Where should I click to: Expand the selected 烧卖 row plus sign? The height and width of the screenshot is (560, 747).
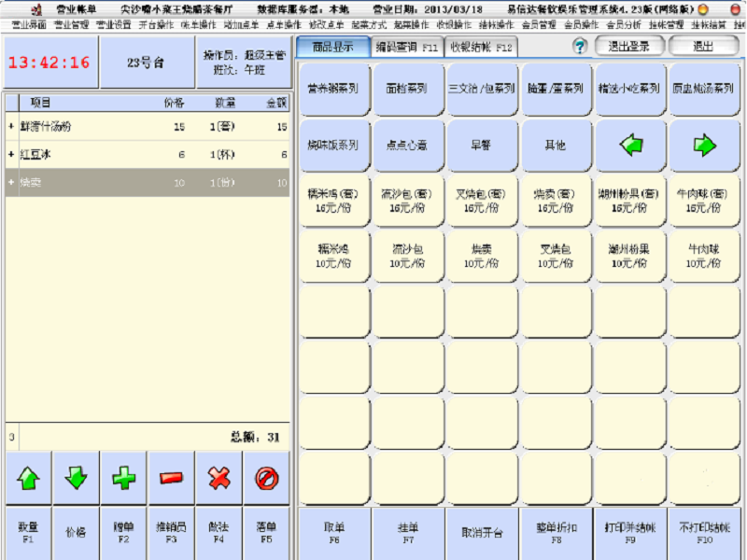point(11,182)
